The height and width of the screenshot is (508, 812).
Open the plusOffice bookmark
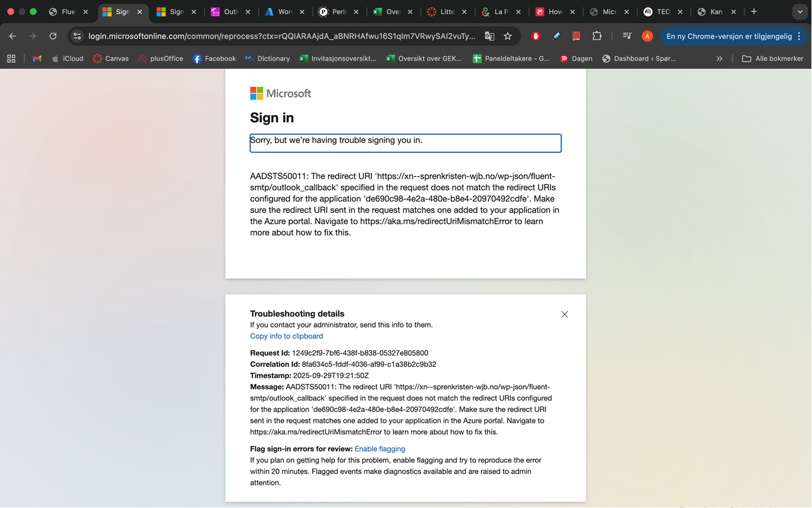161,59
